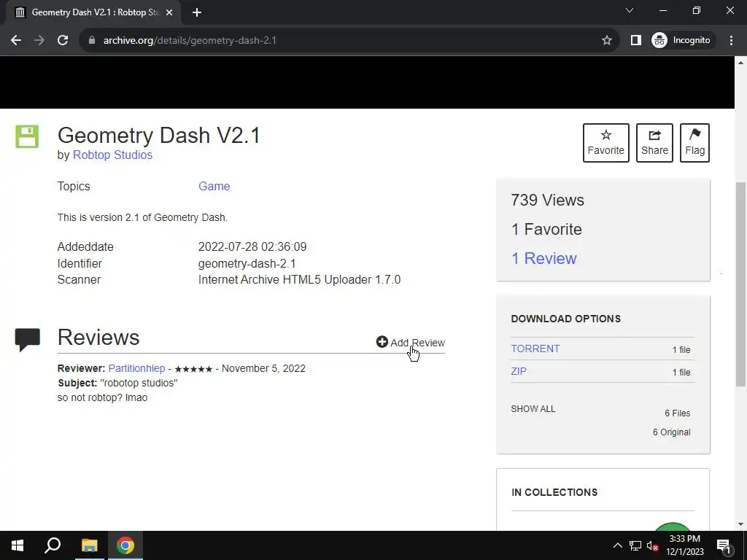This screenshot has height=560, width=747.
Task: Click the Incognito profile indicator
Action: pos(681,41)
